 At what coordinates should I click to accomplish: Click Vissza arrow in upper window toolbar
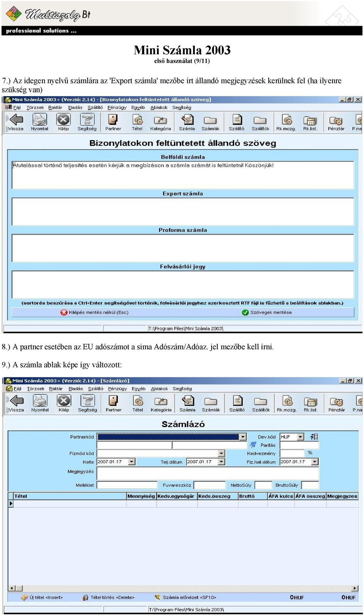[16, 120]
